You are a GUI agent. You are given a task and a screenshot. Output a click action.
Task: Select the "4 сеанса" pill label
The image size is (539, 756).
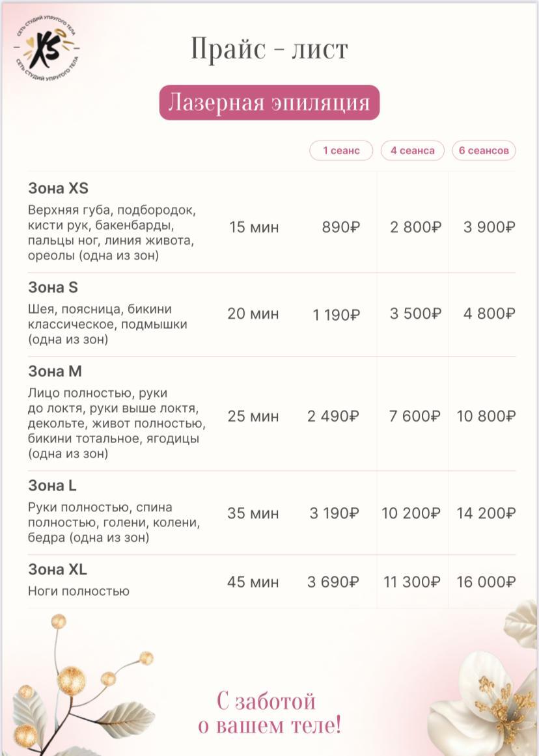point(412,151)
